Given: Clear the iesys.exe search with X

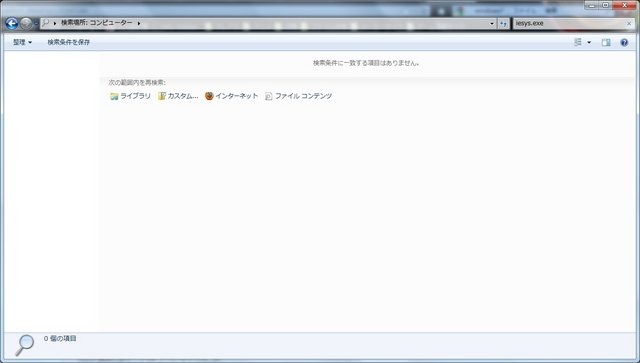Looking at the screenshot, I should tap(629, 23).
